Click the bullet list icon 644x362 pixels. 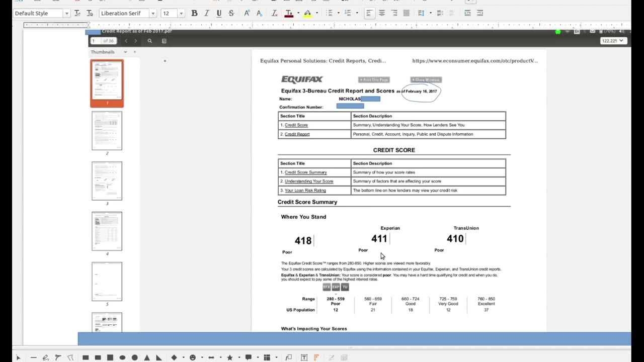pyautogui.click(x=330, y=13)
